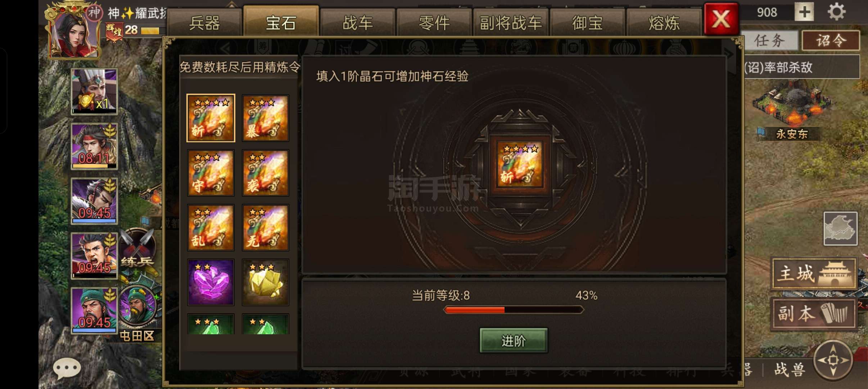The width and height of the screenshot is (868, 389).
Task: Open the settings gear icon
Action: [836, 12]
